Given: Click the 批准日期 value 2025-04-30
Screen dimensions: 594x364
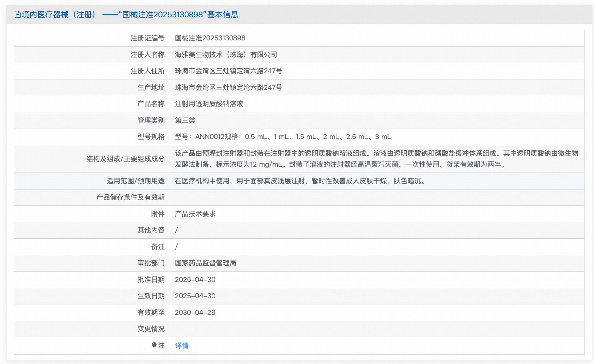Looking at the screenshot, I should 195,280.
